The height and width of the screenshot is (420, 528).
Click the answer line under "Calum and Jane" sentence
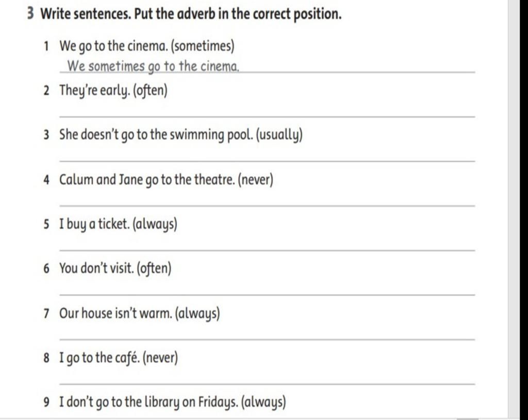pyautogui.click(x=267, y=205)
